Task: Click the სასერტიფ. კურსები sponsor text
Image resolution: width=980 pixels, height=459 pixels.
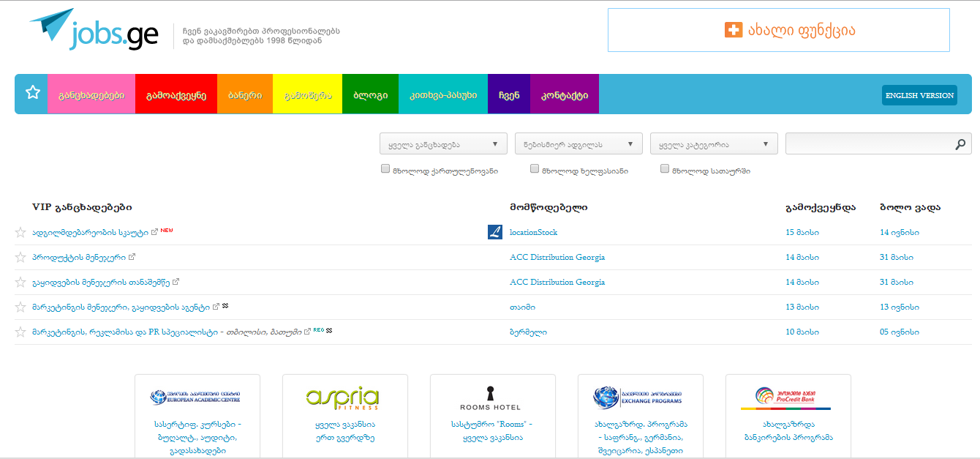Action: [197, 438]
